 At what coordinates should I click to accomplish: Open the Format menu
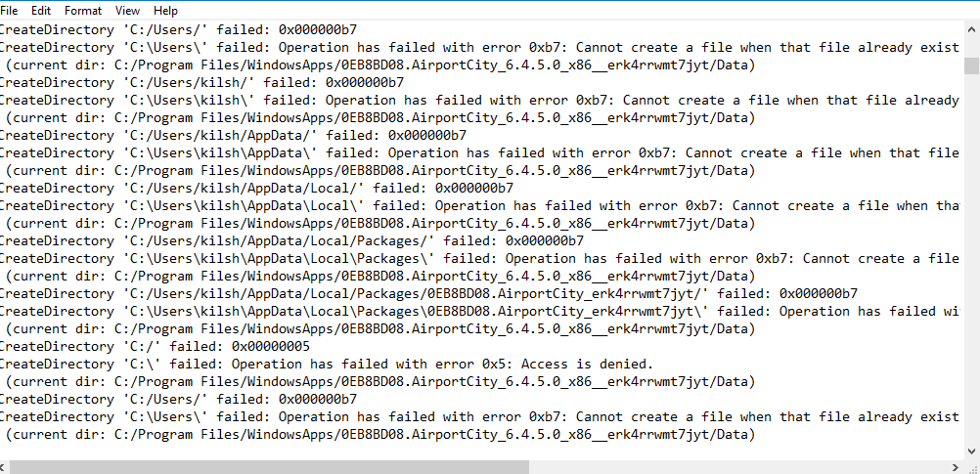pyautogui.click(x=83, y=10)
